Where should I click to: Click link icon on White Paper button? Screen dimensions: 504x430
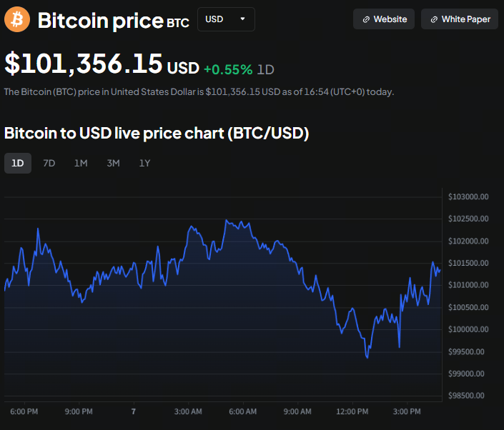pos(434,19)
